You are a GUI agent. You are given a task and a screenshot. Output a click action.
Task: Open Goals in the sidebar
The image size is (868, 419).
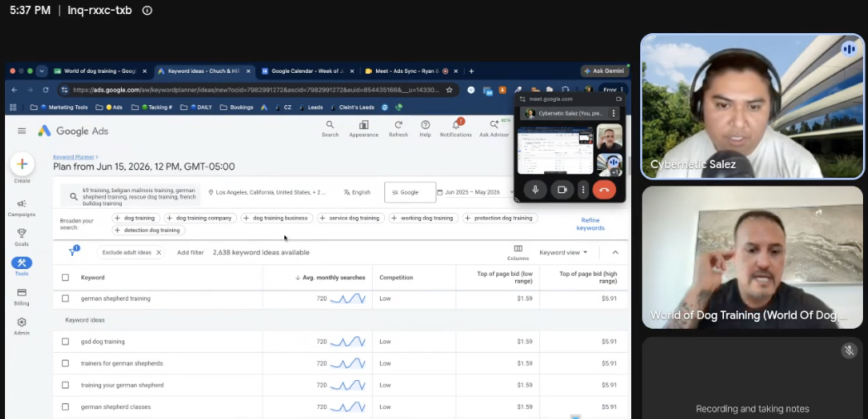click(x=22, y=238)
